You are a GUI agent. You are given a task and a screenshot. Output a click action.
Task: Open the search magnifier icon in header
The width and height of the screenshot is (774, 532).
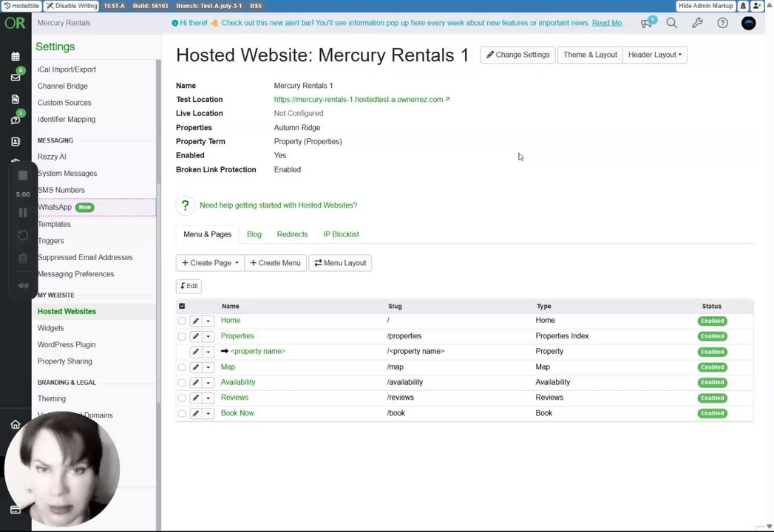coord(671,23)
